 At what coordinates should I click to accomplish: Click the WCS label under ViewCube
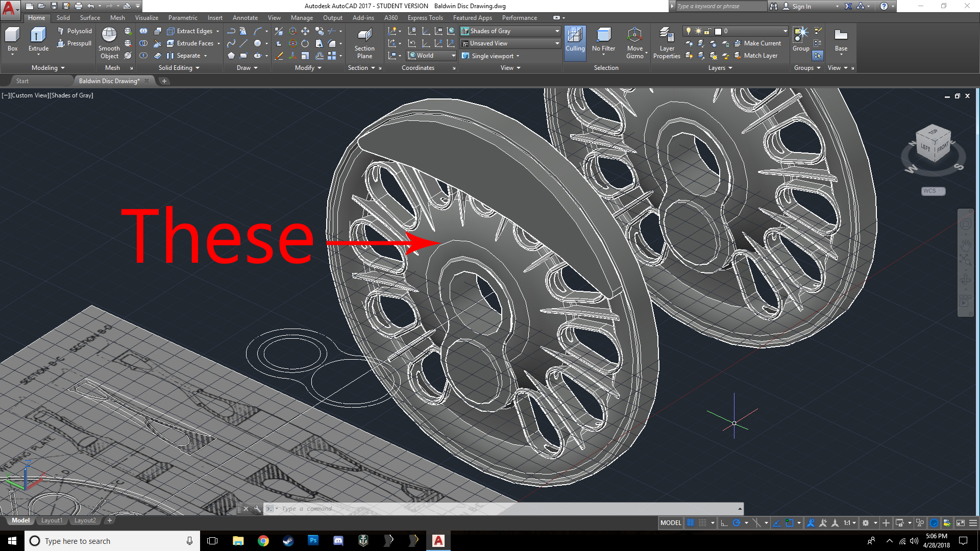tap(933, 191)
